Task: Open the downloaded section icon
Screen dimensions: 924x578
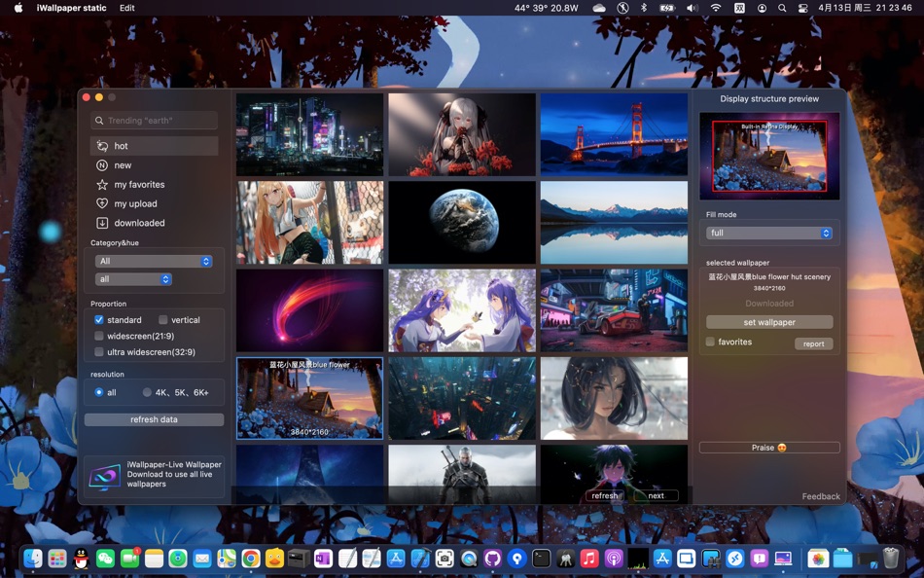Action: [x=102, y=223]
